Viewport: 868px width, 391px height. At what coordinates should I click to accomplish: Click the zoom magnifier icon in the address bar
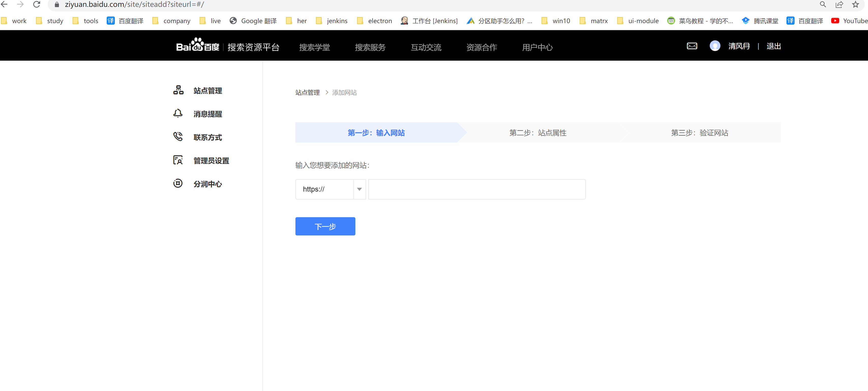point(823,4)
